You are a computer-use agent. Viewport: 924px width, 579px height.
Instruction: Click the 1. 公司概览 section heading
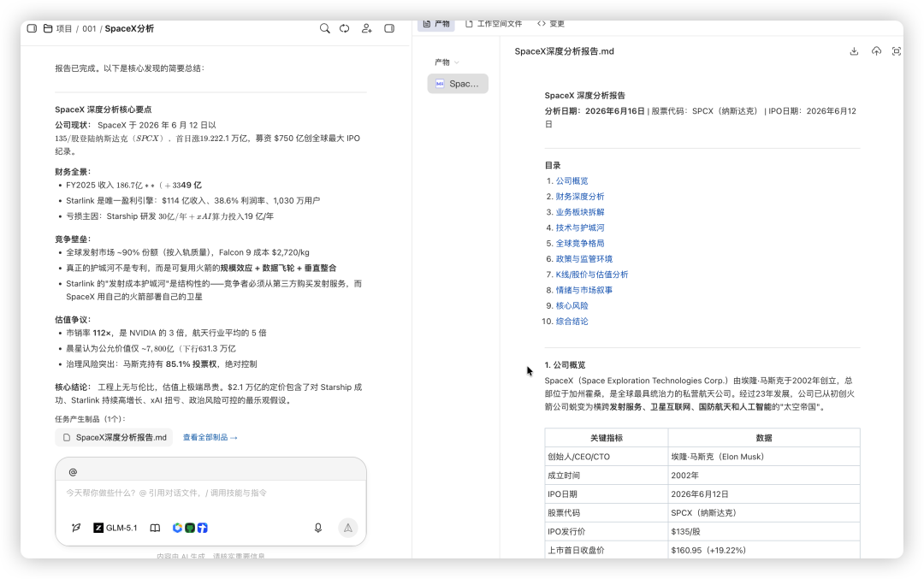[x=565, y=365]
